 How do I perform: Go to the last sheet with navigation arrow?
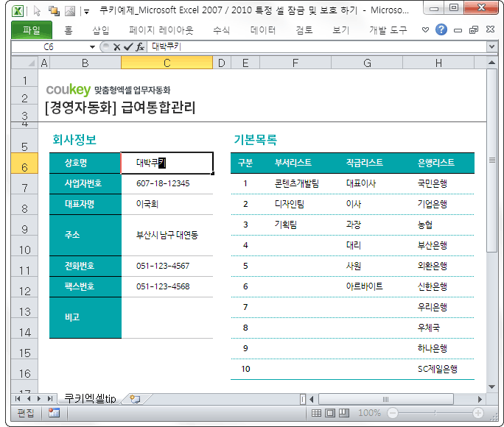coord(50,399)
